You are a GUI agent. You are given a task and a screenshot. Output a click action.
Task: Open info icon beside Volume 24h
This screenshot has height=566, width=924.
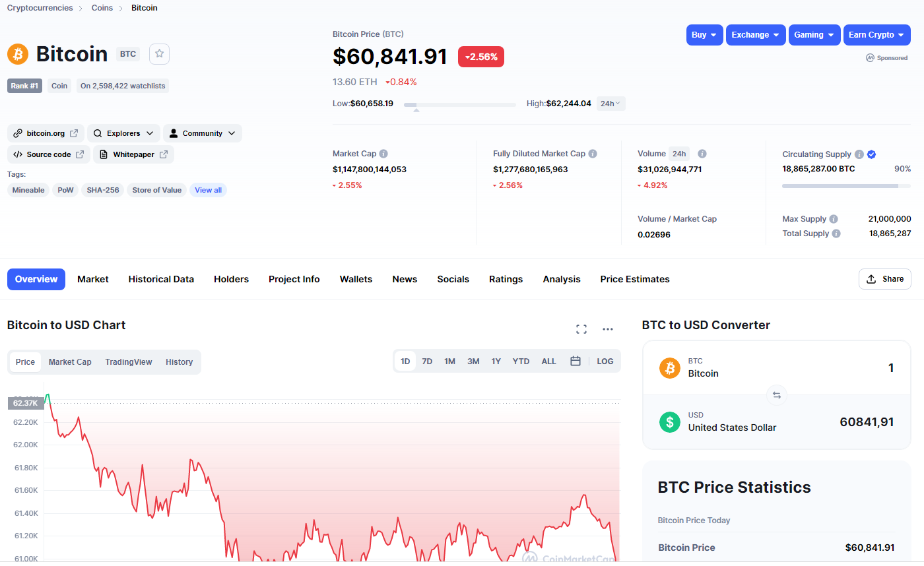point(702,154)
